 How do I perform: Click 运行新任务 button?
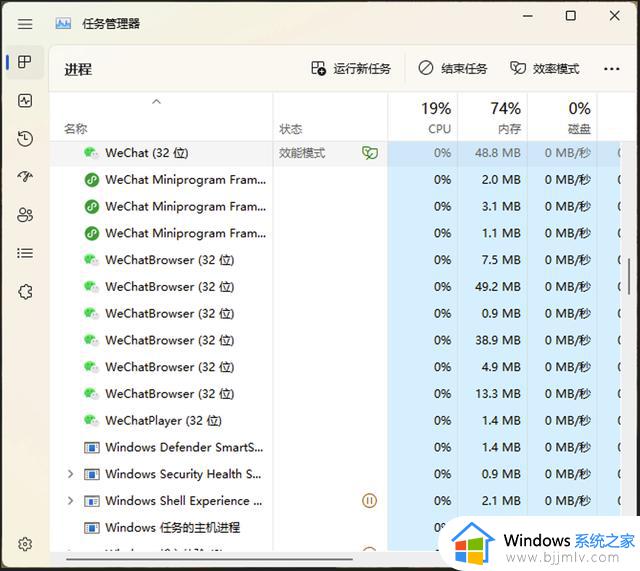coord(351,68)
